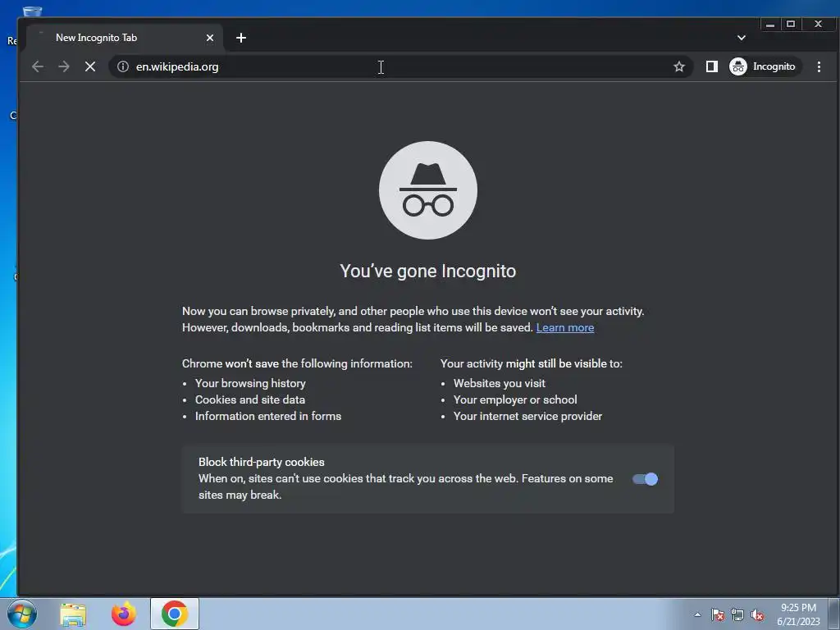This screenshot has width=840, height=630.
Task: Click 'Block third-party cookies' title text
Action: (x=262, y=462)
